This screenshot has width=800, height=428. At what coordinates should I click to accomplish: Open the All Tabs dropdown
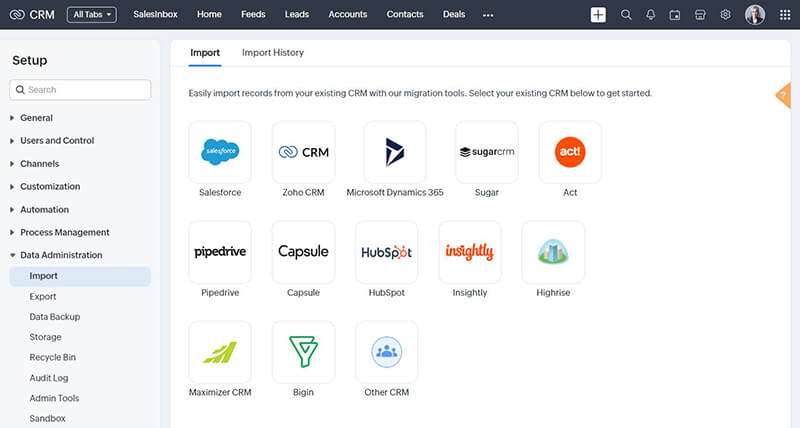click(92, 15)
